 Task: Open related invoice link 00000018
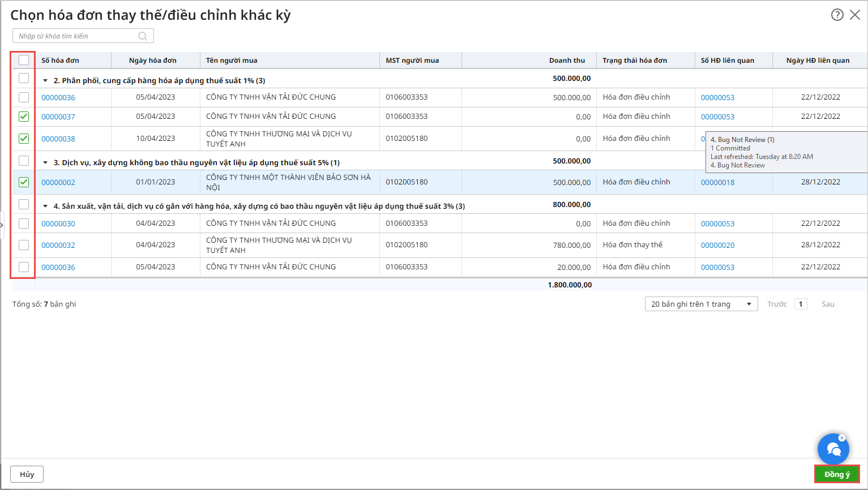(x=717, y=182)
